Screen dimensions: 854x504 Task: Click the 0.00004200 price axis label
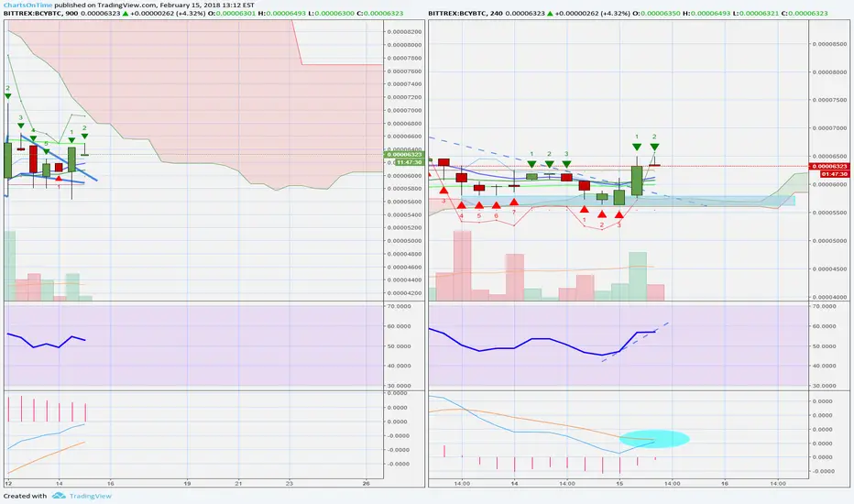(404, 293)
